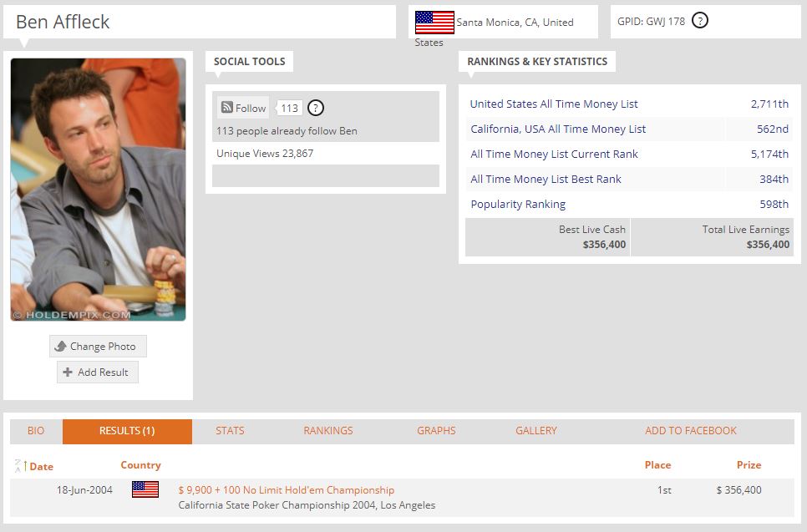The width and height of the screenshot is (807, 532).
Task: Open No Limit Hold'em Championship result link
Action: (287, 489)
